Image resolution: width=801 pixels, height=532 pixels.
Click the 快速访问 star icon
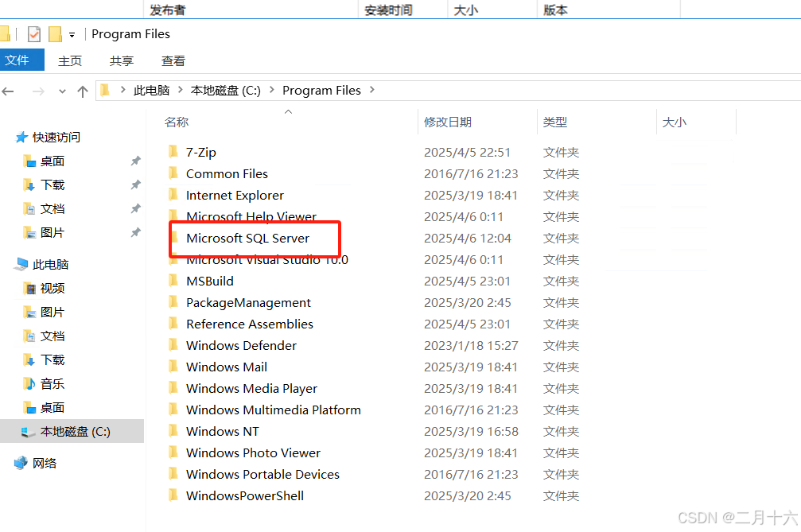tap(21, 138)
